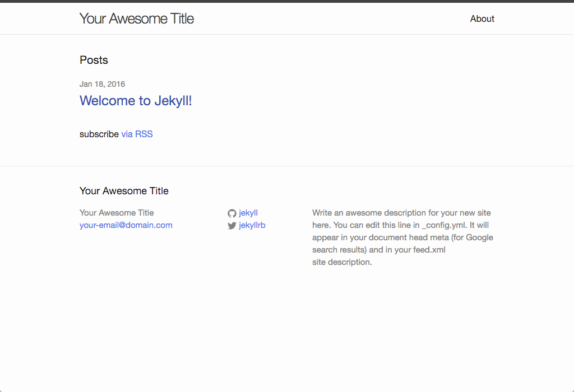Image resolution: width=574 pixels, height=392 pixels.
Task: Click the word "subscribe" before RSS link
Action: 99,134
